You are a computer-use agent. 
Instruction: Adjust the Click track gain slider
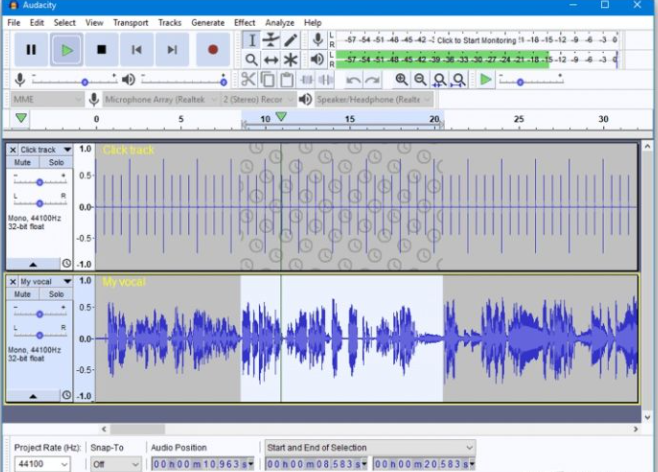(39, 182)
